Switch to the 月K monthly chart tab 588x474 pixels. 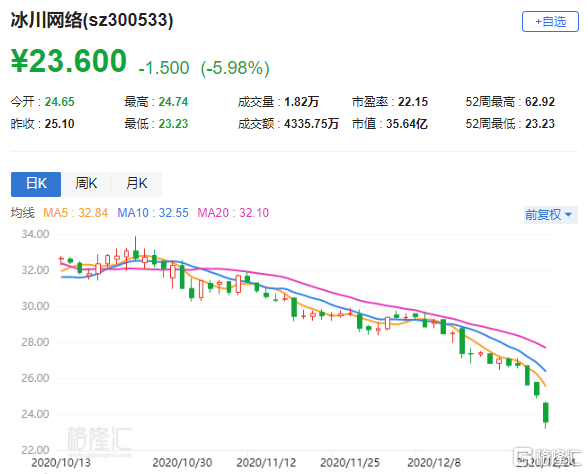[136, 184]
